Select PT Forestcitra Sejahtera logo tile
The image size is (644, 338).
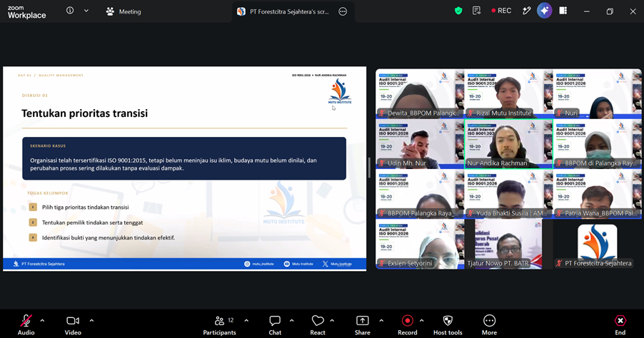pos(597,244)
